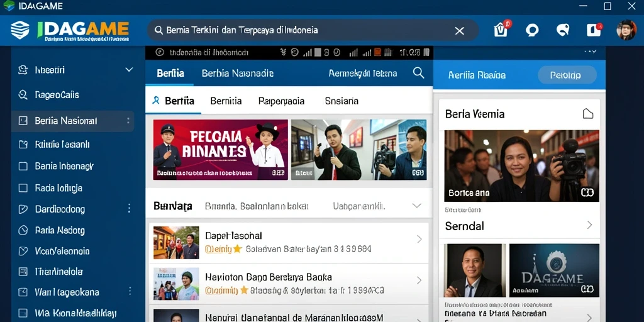Screen dimensions: 644x322
Task: Switch to the Paipenyaoia sub-tab
Action: pos(281,101)
